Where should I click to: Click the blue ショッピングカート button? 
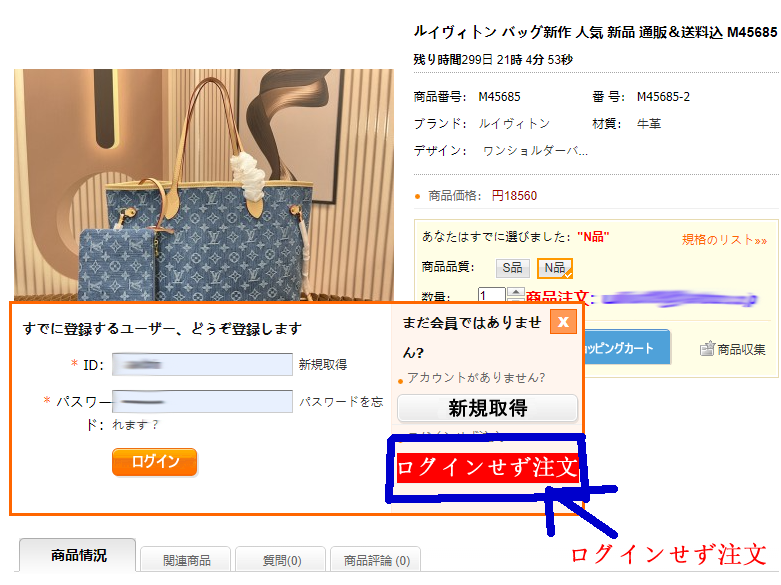tap(626, 347)
